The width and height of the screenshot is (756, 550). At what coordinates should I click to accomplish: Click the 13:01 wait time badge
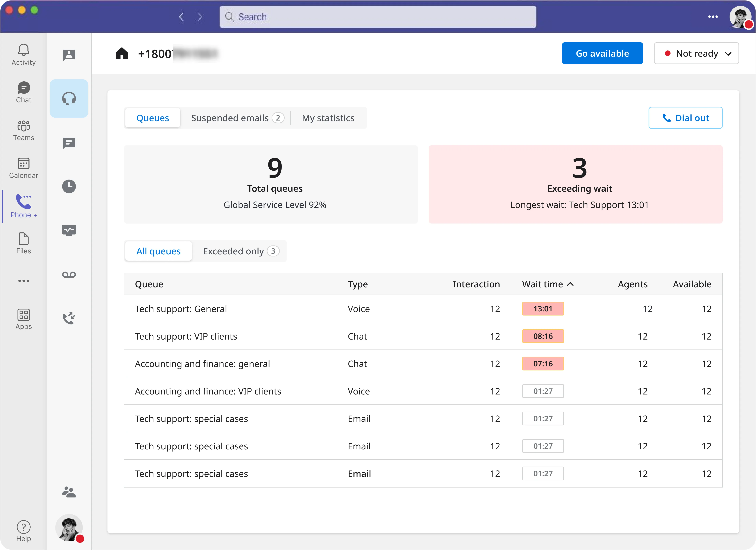[x=543, y=309]
